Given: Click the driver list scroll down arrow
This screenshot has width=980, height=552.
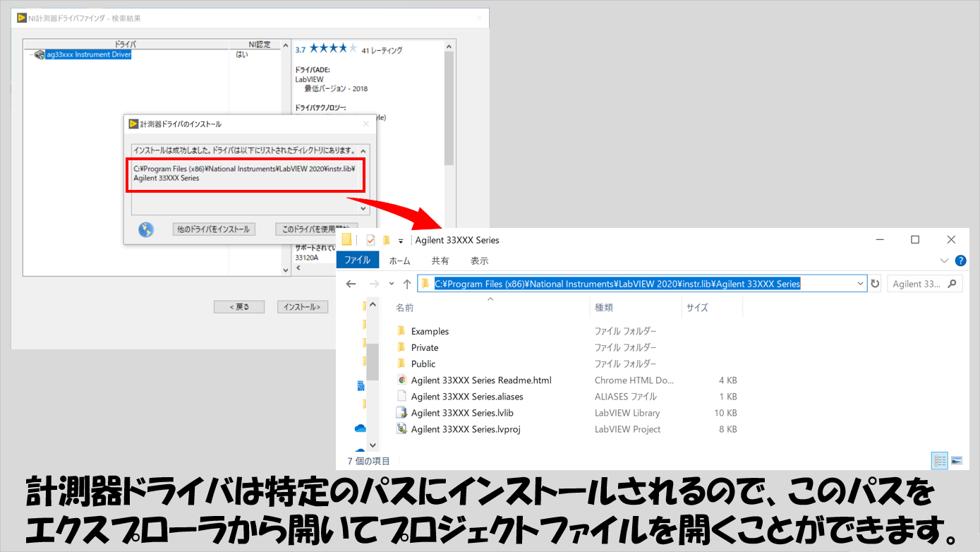Looking at the screenshot, I should click(286, 270).
